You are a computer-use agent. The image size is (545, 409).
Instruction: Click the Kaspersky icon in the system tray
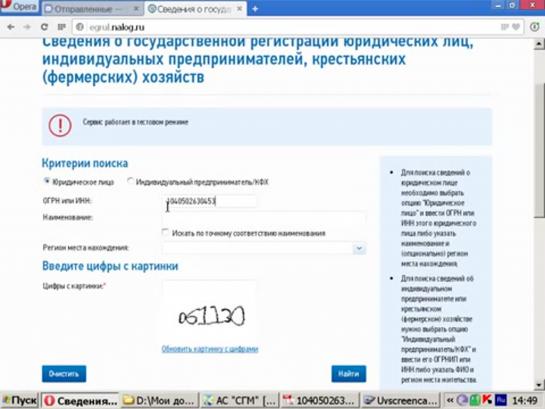(487, 400)
